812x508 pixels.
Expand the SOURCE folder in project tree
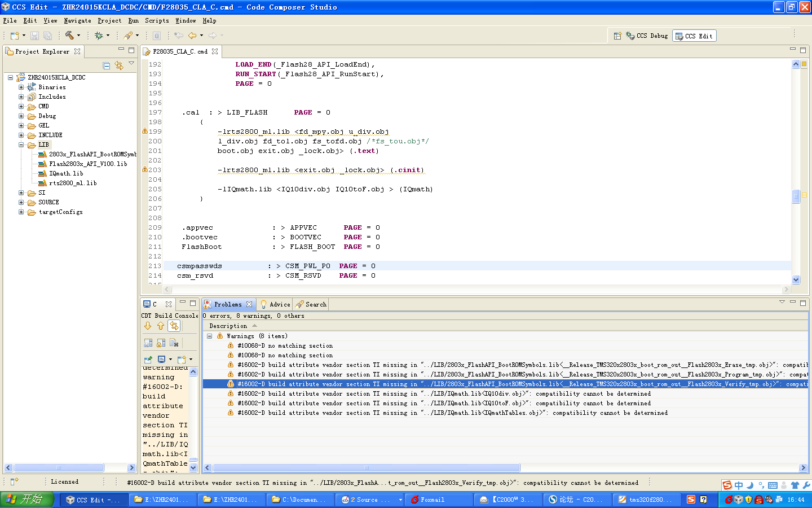coord(21,202)
